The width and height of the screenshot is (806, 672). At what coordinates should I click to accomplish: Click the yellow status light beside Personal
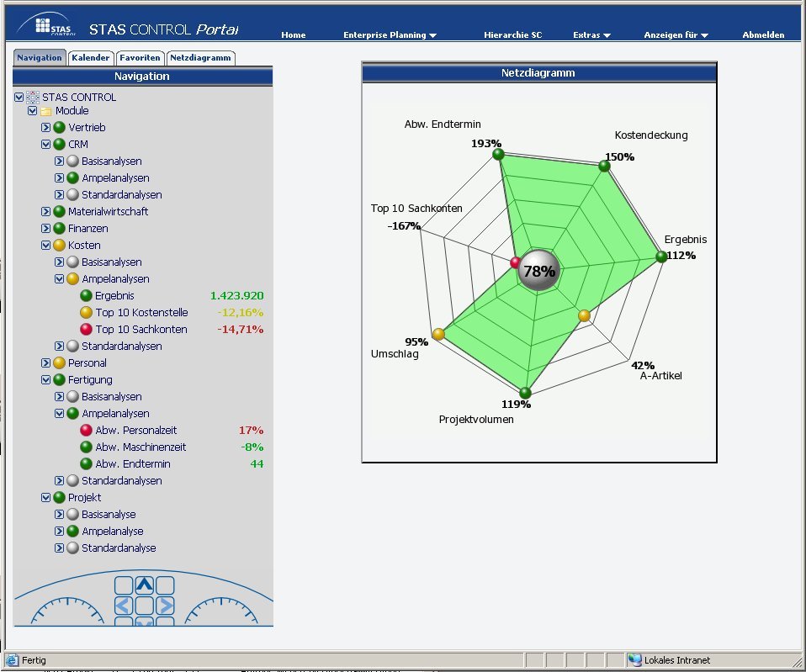pyautogui.click(x=60, y=363)
